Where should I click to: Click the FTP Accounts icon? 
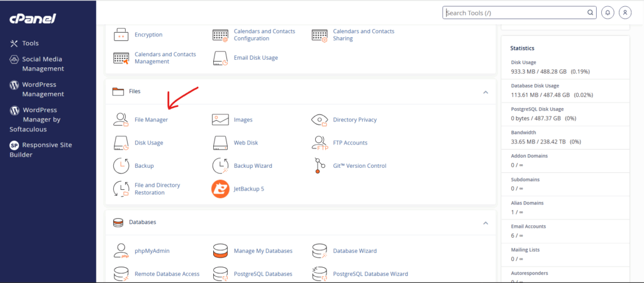click(x=319, y=143)
